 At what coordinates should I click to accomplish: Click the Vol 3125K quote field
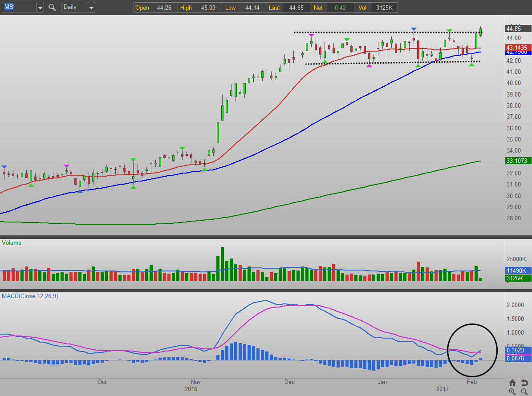coord(376,8)
